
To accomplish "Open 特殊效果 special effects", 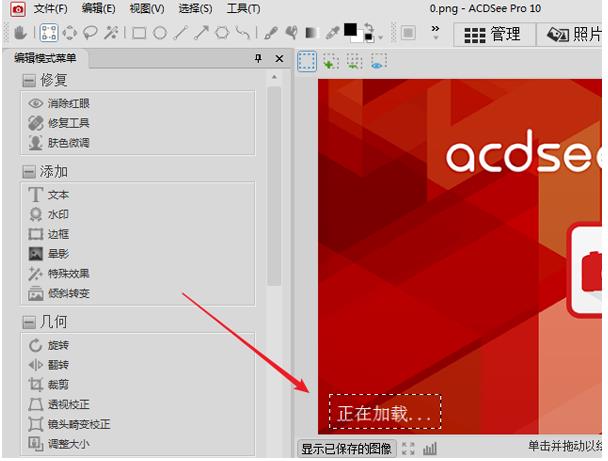I will pos(59,274).
